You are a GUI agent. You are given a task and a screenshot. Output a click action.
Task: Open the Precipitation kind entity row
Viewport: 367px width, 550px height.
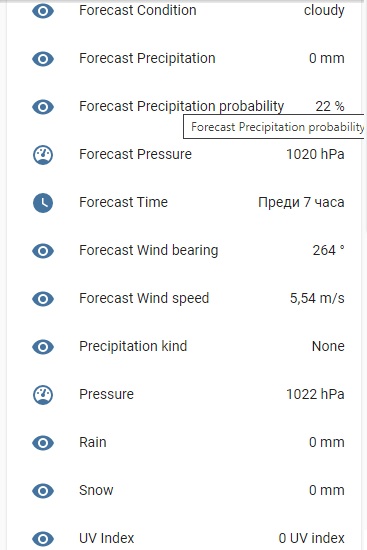184,347
